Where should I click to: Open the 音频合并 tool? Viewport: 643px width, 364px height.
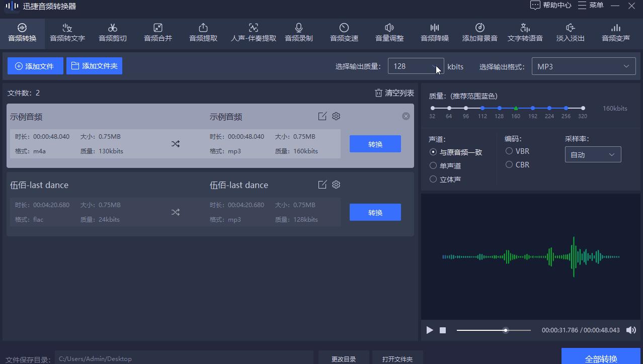click(158, 33)
